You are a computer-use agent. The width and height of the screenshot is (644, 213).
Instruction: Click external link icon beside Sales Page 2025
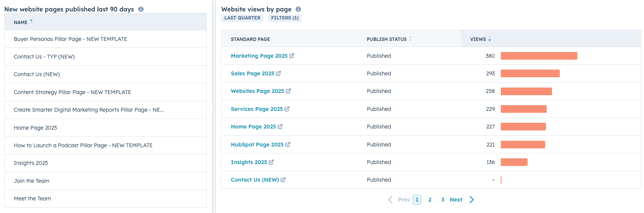click(278, 73)
